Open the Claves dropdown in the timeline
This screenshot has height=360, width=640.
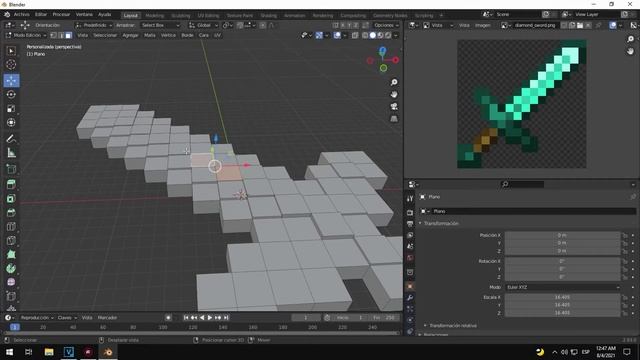coord(67,318)
